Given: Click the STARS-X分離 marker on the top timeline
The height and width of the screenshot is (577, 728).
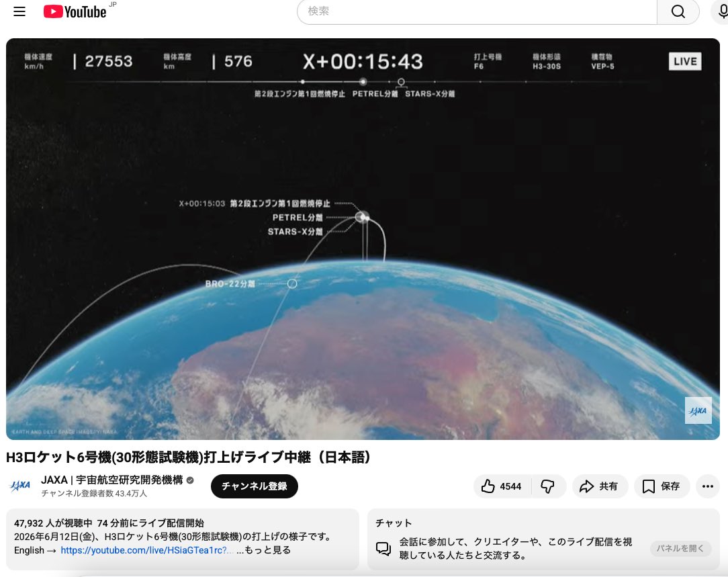Looking at the screenshot, I should coord(401,82).
